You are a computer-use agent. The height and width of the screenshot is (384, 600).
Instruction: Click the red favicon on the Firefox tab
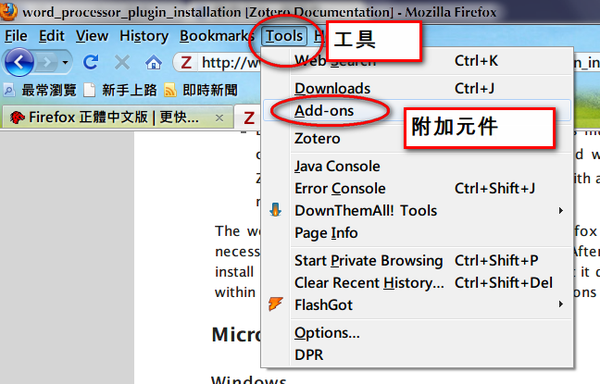(x=17, y=117)
